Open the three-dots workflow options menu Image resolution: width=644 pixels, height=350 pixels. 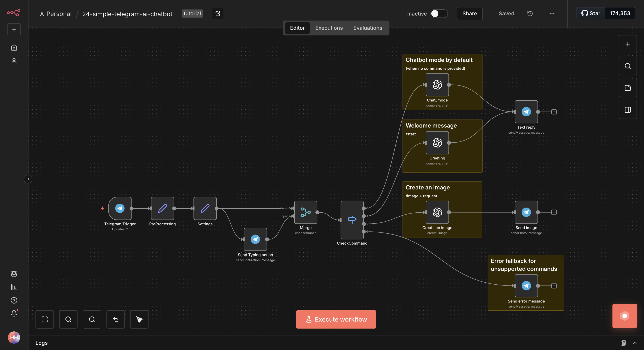(552, 14)
